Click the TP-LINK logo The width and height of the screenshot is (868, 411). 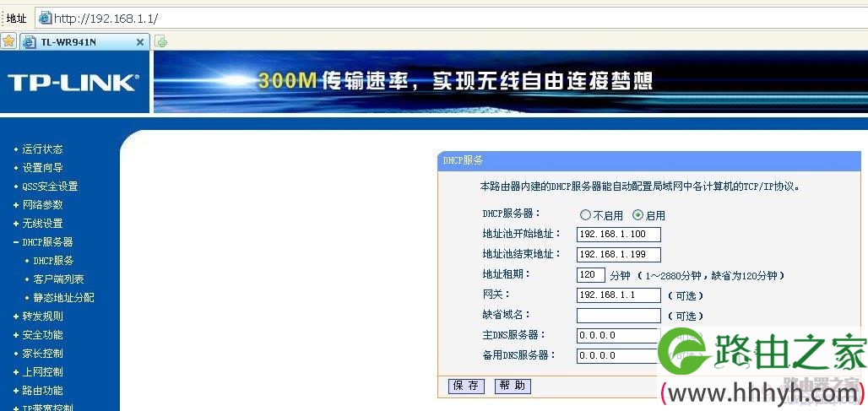tap(73, 83)
